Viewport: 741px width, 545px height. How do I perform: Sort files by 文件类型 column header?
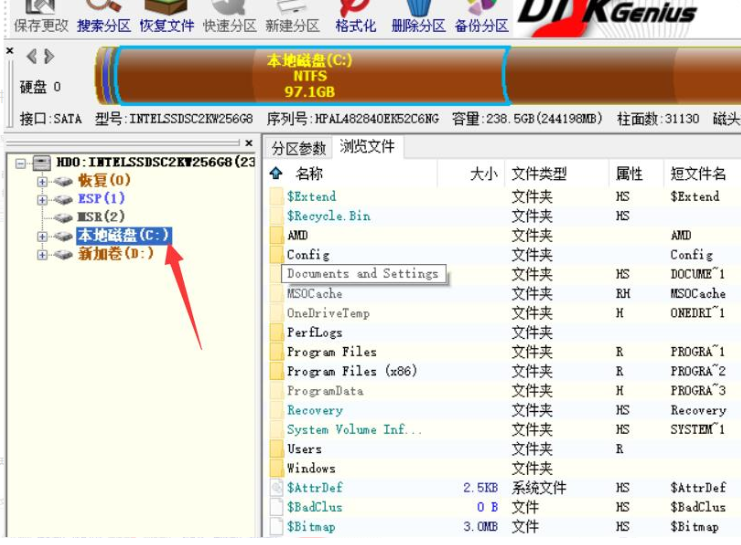(x=539, y=174)
